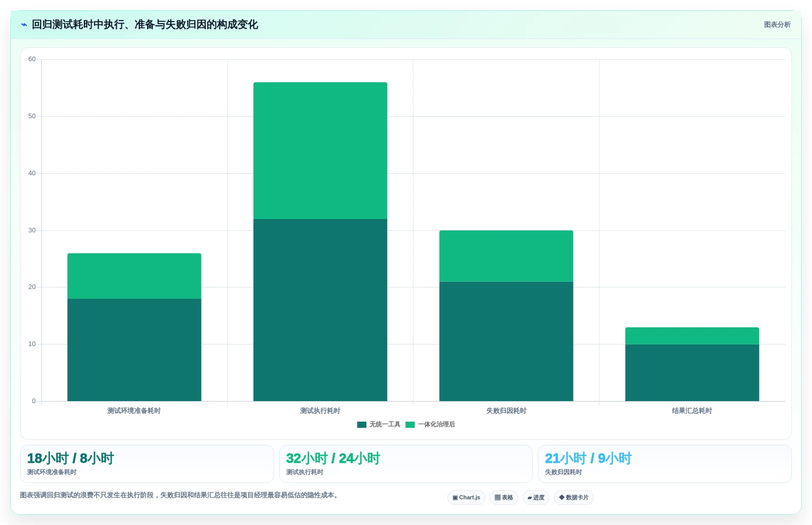Viewport: 812px width, 525px height.
Task: Click the blue lightning icon beside the title
Action: tap(24, 25)
